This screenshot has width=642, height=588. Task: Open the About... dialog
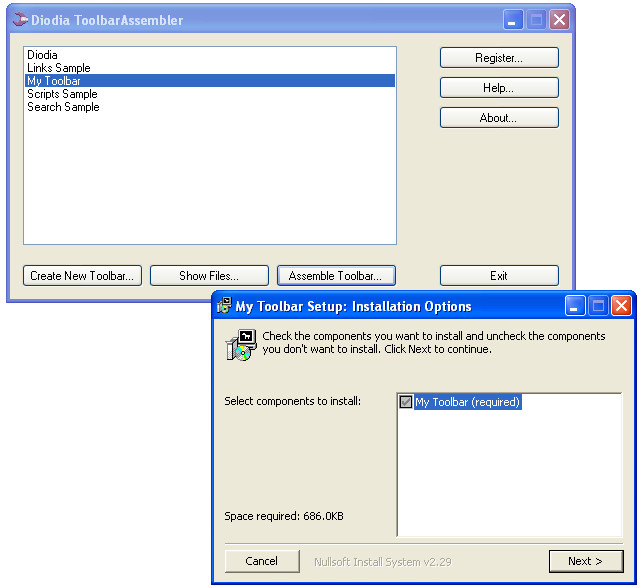(499, 118)
